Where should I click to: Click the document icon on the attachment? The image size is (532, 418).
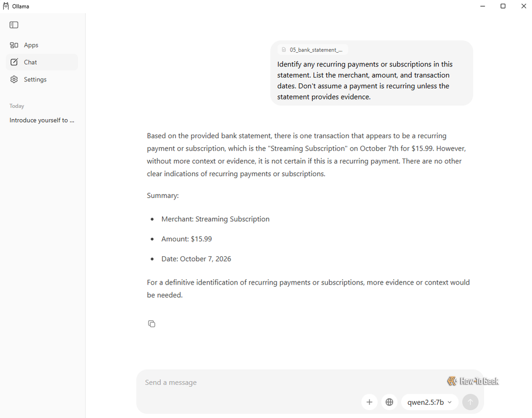point(284,50)
